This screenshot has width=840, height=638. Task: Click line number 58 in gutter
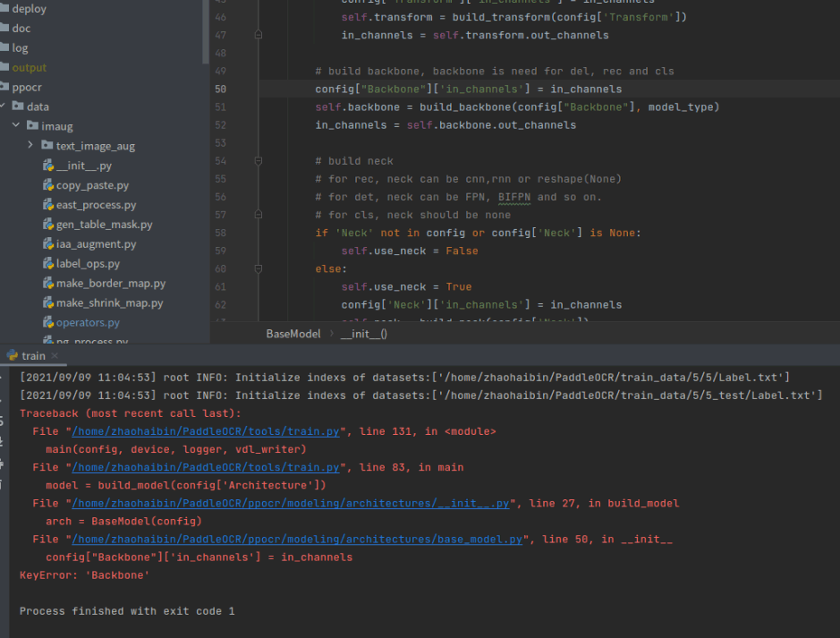tap(221, 233)
